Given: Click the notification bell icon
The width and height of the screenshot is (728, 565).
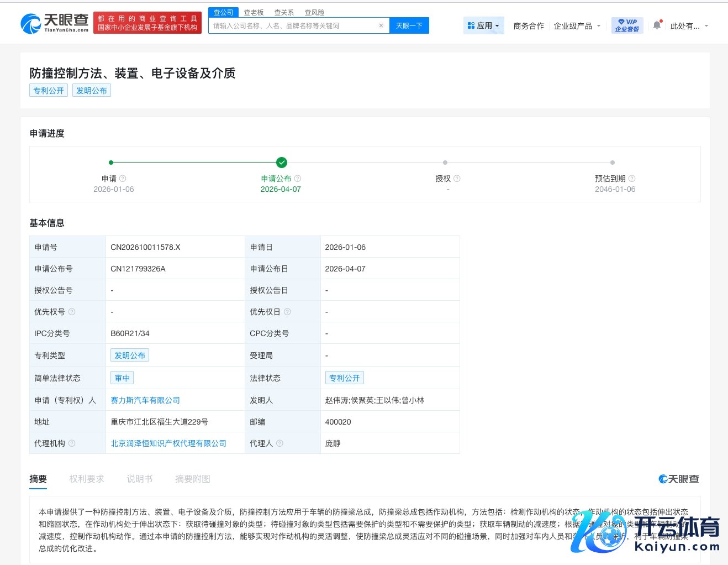Looking at the screenshot, I should (x=657, y=25).
